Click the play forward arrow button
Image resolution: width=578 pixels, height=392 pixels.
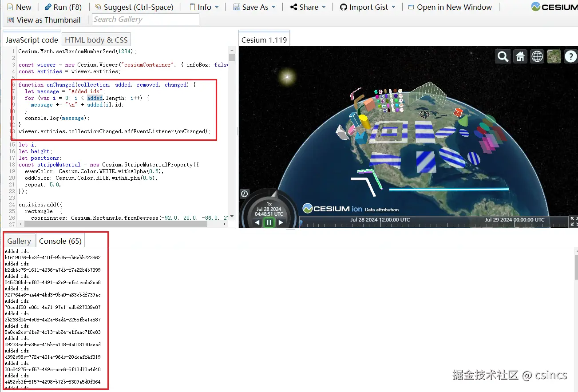pyautogui.click(x=281, y=222)
